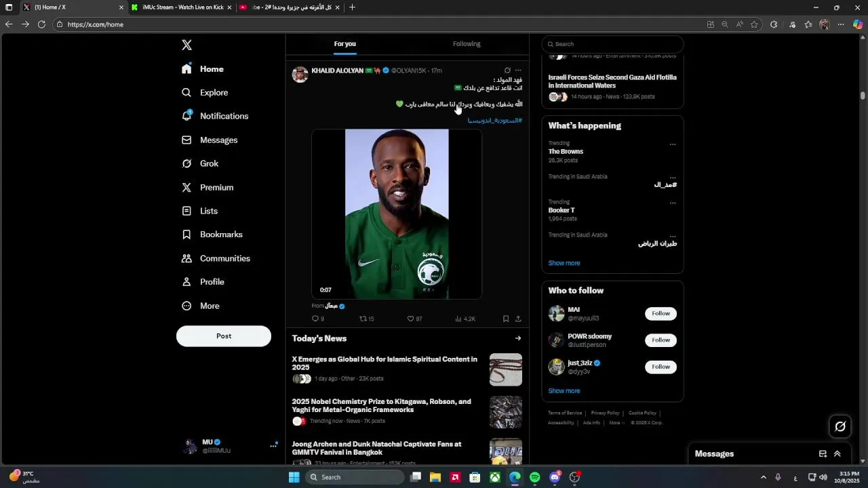Image resolution: width=868 pixels, height=488 pixels.
Task: Click the search field on X
Action: pos(612,44)
